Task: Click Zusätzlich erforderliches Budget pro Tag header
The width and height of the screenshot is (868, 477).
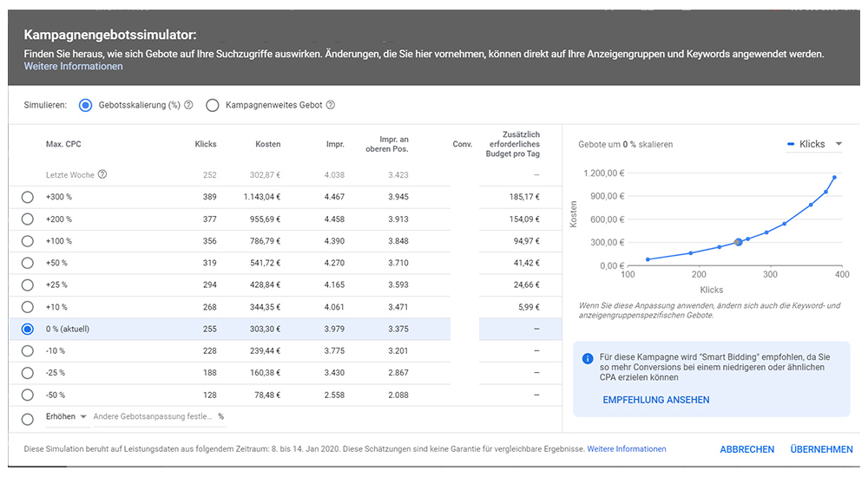Action: 513,144
